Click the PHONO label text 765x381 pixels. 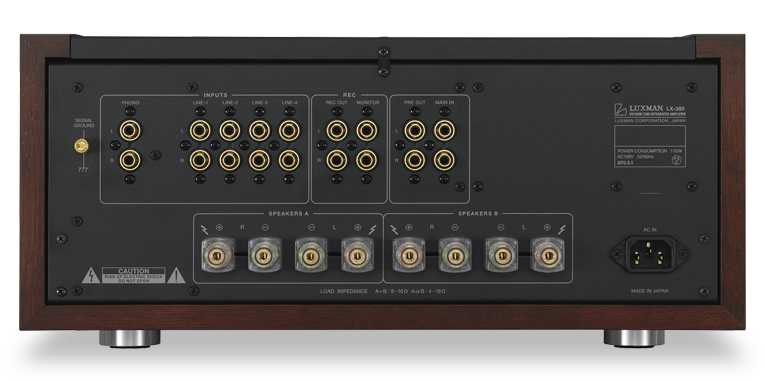pyautogui.click(x=130, y=103)
